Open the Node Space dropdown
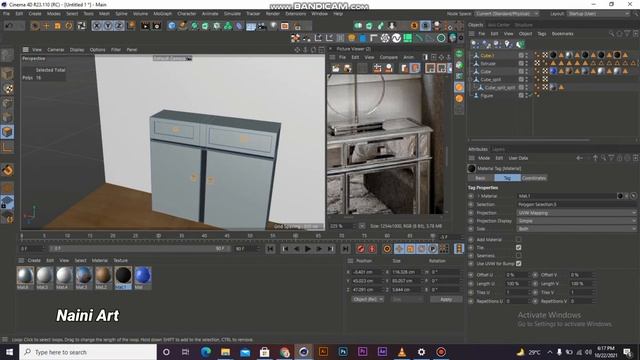The image size is (640, 360). pos(507,13)
